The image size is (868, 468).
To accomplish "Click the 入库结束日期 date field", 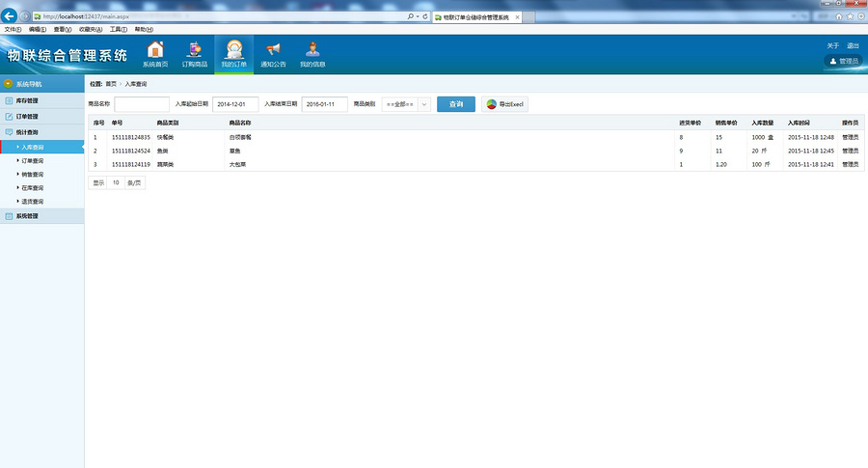I will (x=324, y=104).
